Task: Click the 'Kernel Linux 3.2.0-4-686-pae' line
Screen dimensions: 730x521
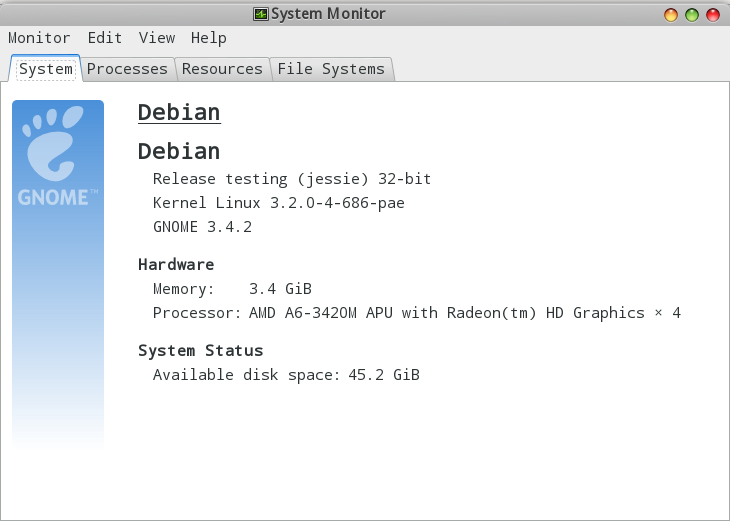Action: [x=279, y=203]
